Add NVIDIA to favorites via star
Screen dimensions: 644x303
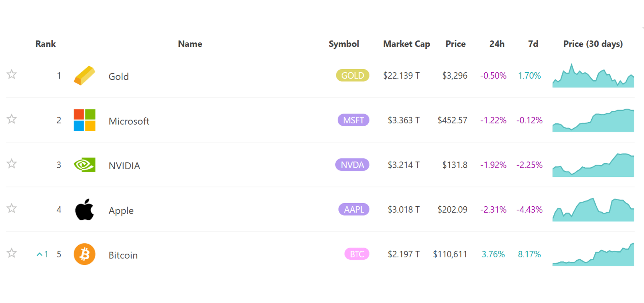click(x=12, y=164)
